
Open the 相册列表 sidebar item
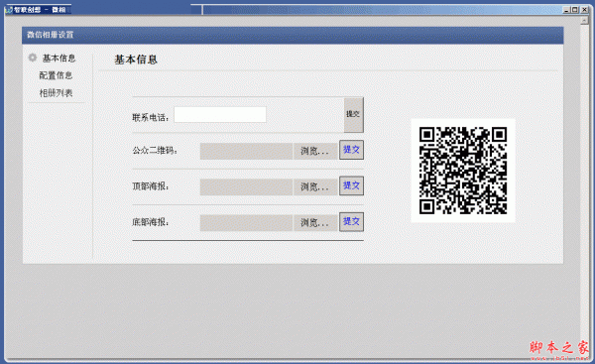56,93
